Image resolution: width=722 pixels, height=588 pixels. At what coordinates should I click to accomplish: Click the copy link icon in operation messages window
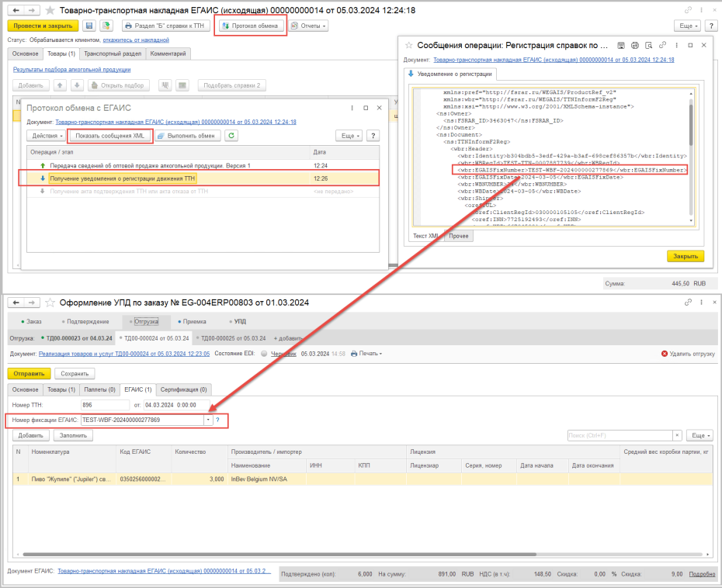(662, 45)
